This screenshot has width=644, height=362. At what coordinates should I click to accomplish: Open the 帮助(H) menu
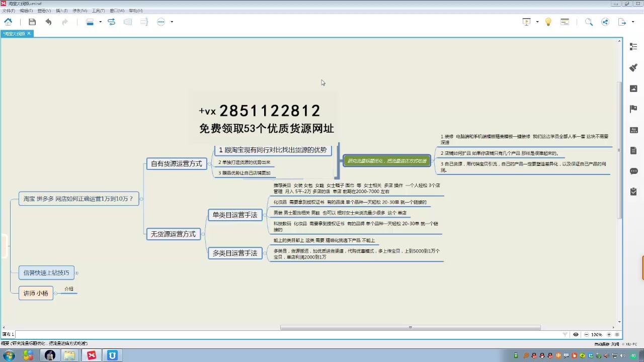[x=136, y=11]
